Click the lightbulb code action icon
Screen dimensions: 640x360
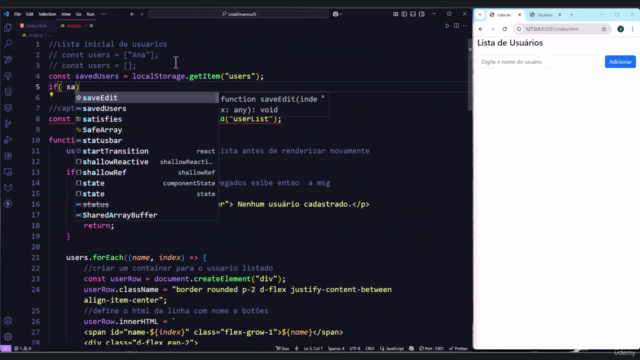click(51, 95)
